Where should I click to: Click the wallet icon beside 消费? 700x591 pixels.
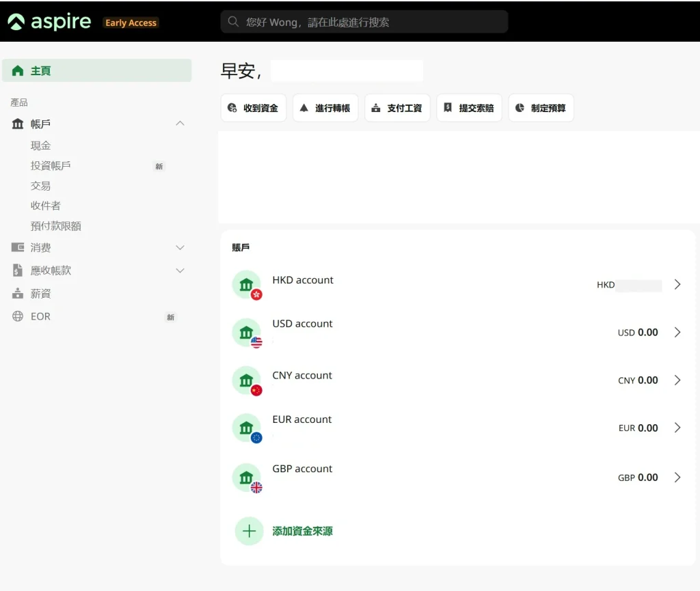click(x=18, y=247)
